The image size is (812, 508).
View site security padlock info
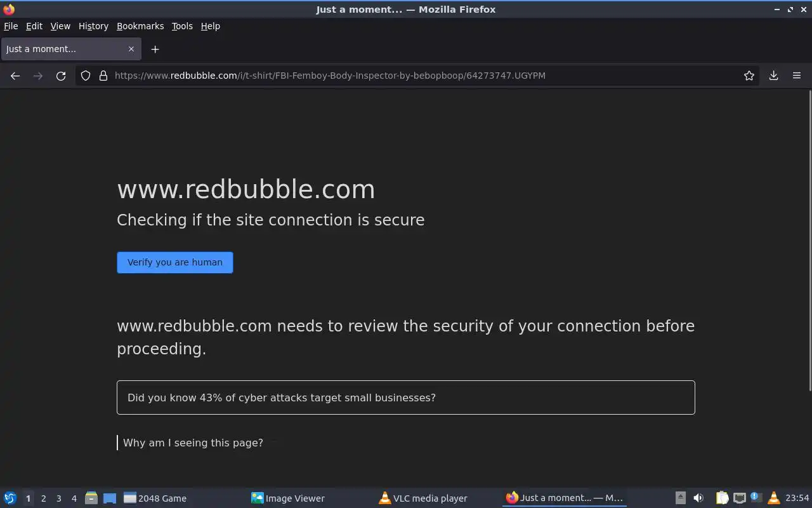click(x=103, y=76)
